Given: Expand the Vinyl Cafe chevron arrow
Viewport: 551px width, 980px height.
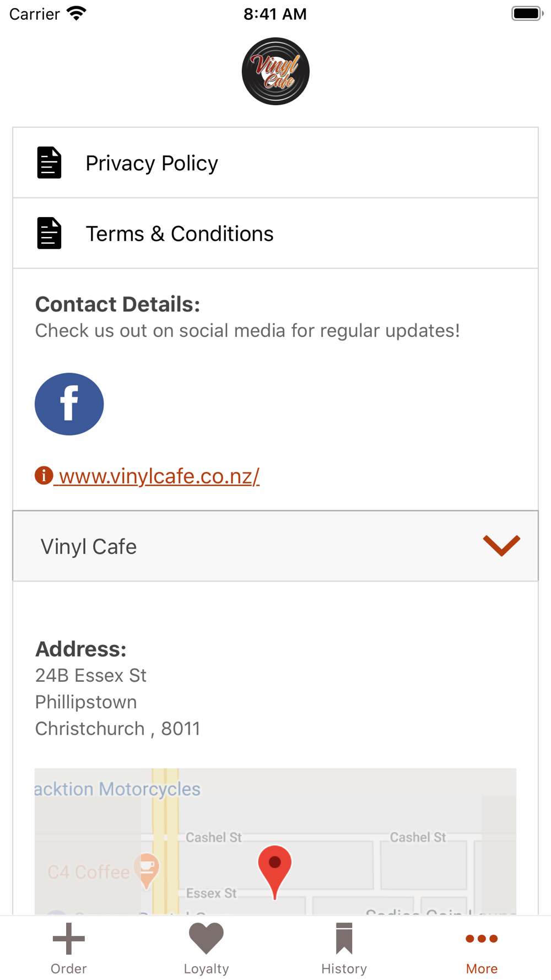Looking at the screenshot, I should tap(501, 546).
